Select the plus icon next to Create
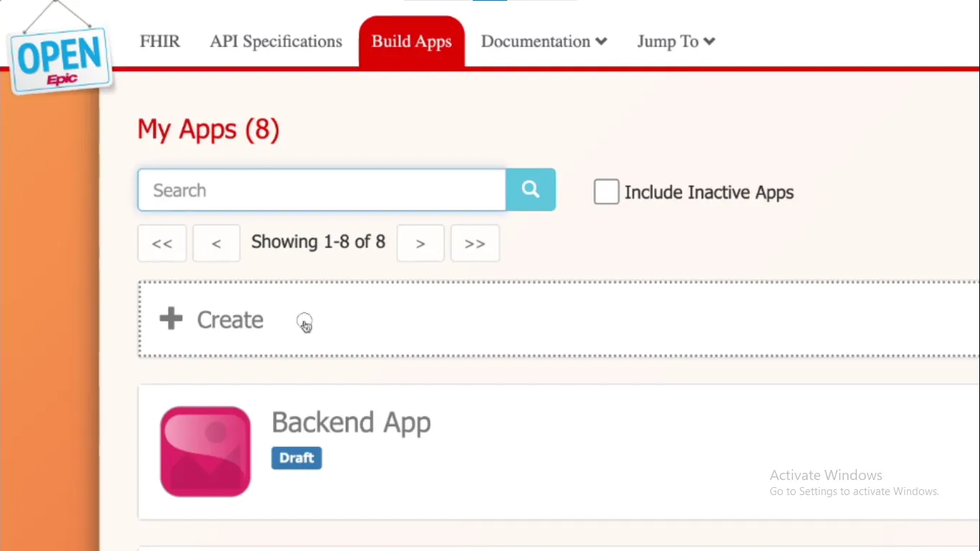 (x=171, y=319)
